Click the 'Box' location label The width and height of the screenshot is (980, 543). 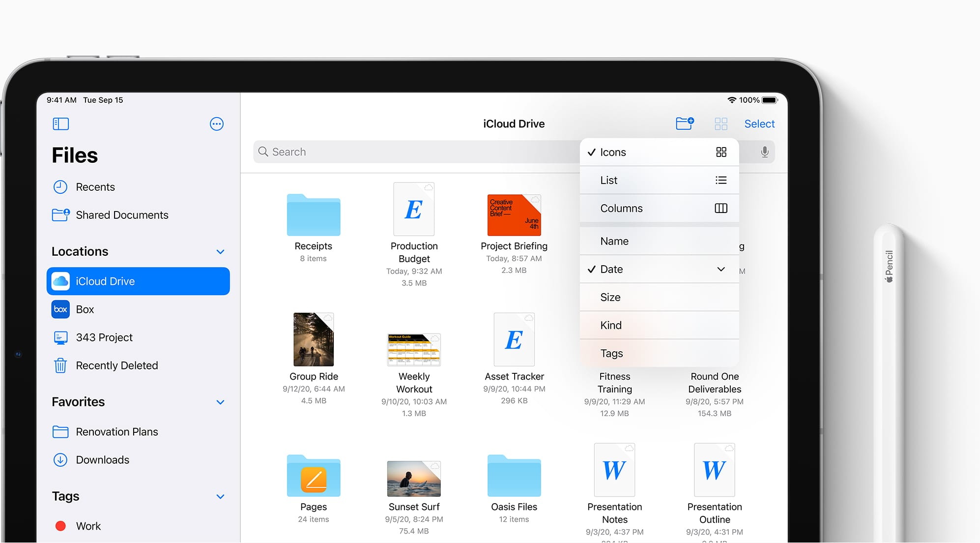pyautogui.click(x=85, y=309)
